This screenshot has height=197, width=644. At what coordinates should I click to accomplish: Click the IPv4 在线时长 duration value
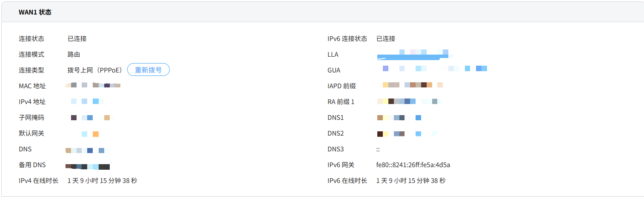click(x=102, y=181)
